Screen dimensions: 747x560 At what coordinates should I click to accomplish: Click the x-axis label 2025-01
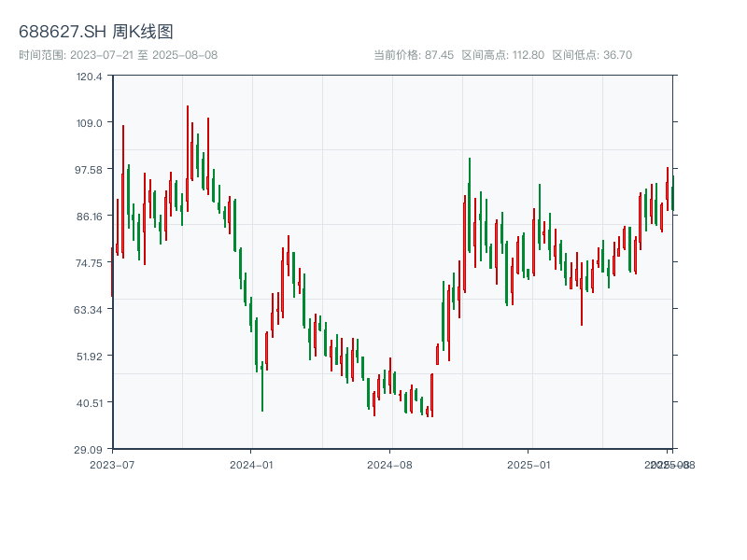(529, 465)
